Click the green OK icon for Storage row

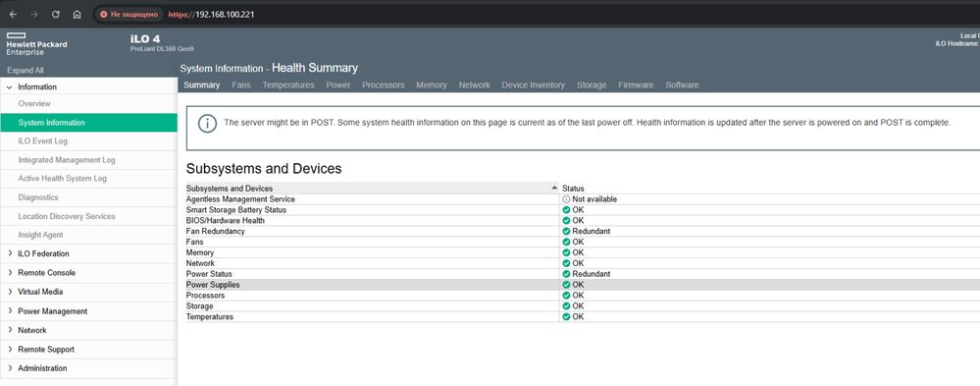[566, 305]
